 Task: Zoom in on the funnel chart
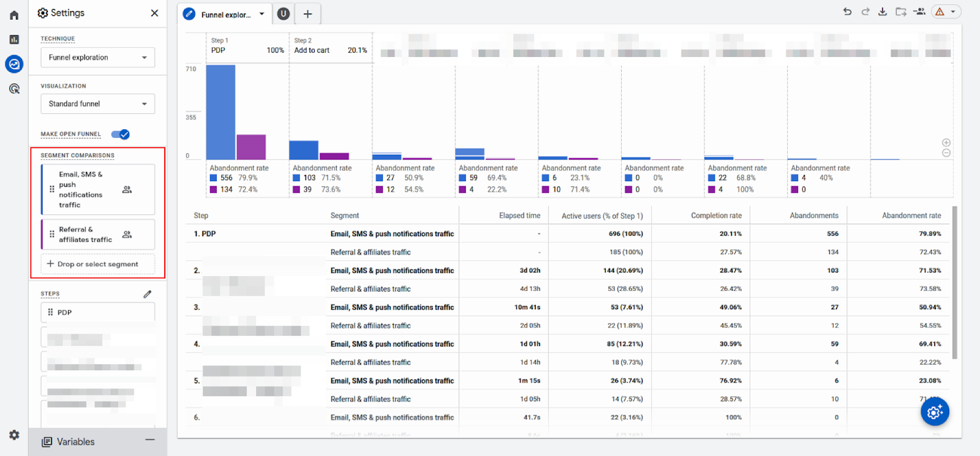pos(946,143)
